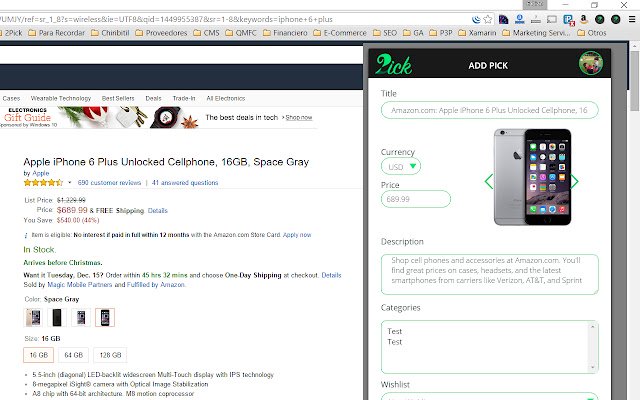640x400 pixels.
Task: Click the Apply now store card link
Action: tap(297, 235)
